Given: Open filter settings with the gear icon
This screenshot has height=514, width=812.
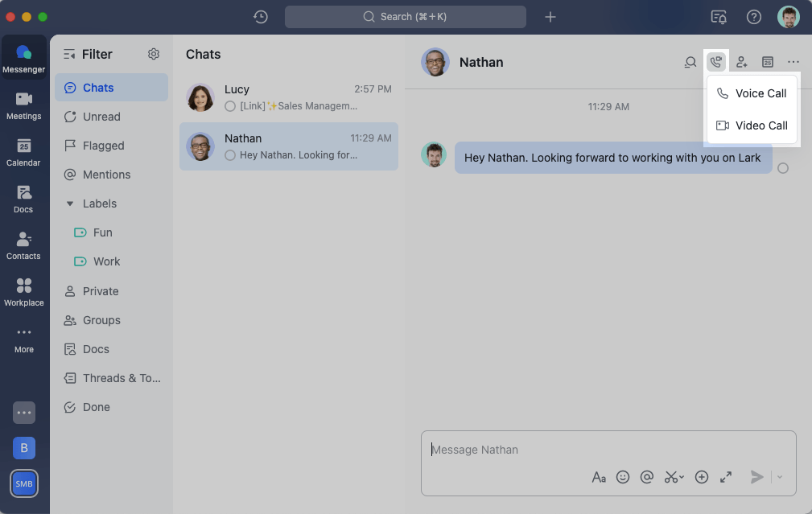Looking at the screenshot, I should pos(154,54).
